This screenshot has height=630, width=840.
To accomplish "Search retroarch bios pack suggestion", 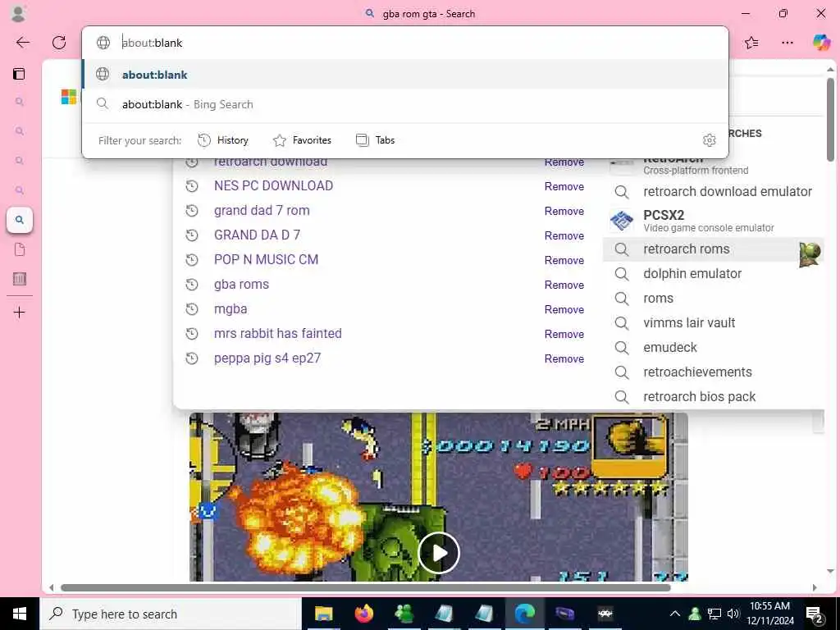I will tap(713, 397).
